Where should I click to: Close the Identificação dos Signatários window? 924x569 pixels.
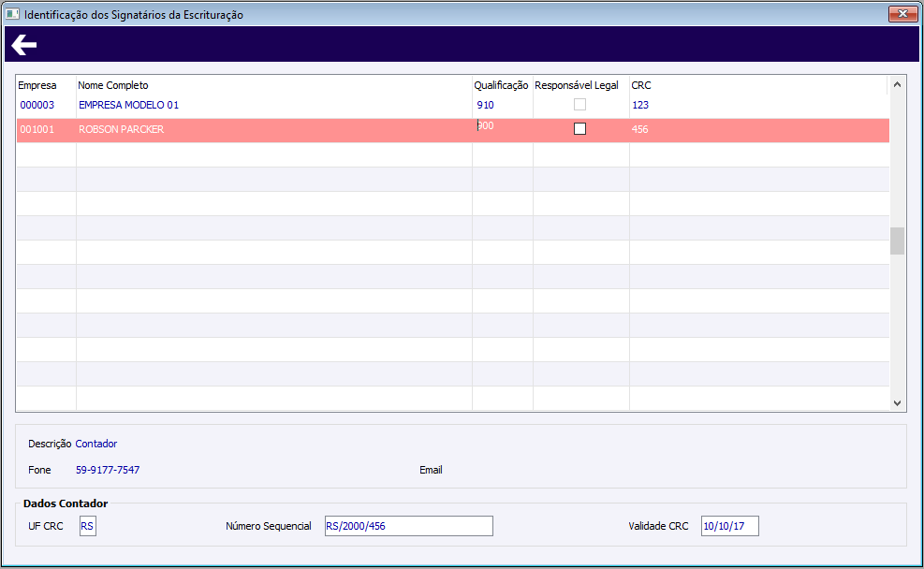click(x=902, y=13)
